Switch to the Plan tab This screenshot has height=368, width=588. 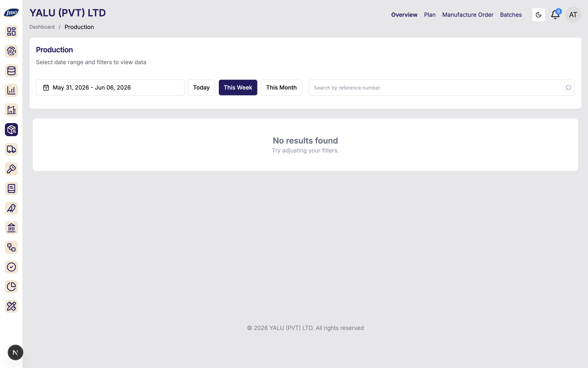(x=430, y=15)
